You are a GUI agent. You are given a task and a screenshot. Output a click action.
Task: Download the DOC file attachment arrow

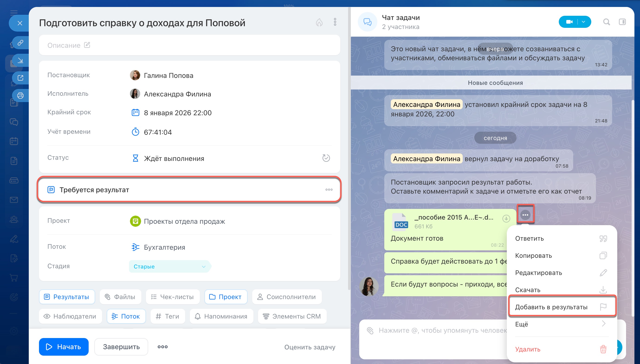pyautogui.click(x=506, y=218)
